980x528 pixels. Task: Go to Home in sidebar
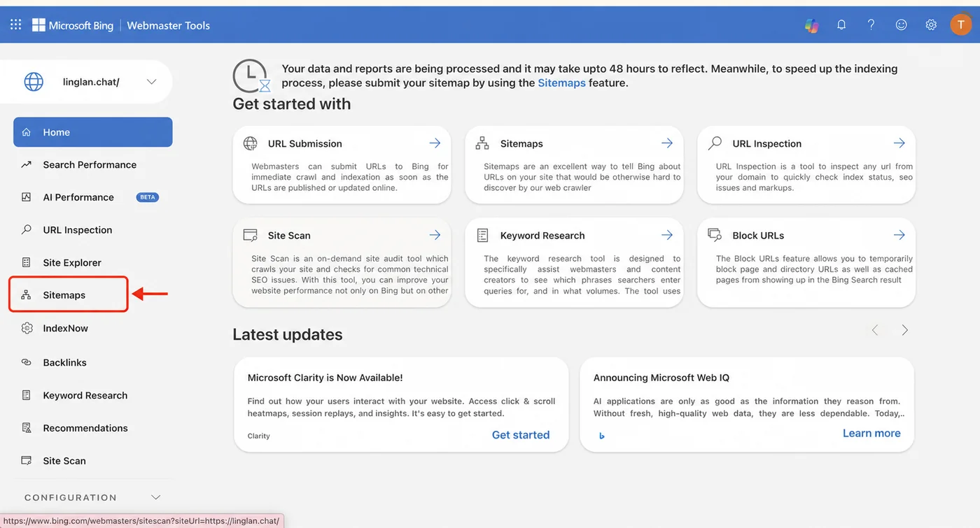92,132
